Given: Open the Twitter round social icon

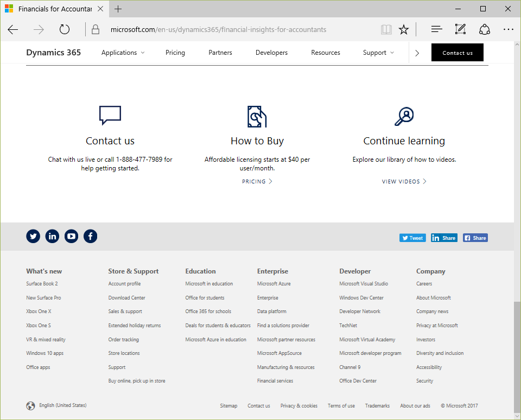Looking at the screenshot, I should pos(33,236).
